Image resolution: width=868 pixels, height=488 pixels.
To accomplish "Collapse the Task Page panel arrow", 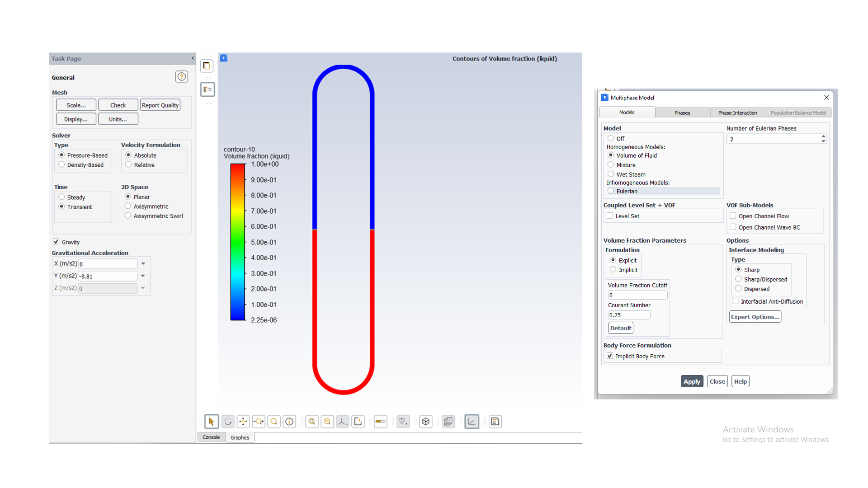I will pyautogui.click(x=193, y=58).
